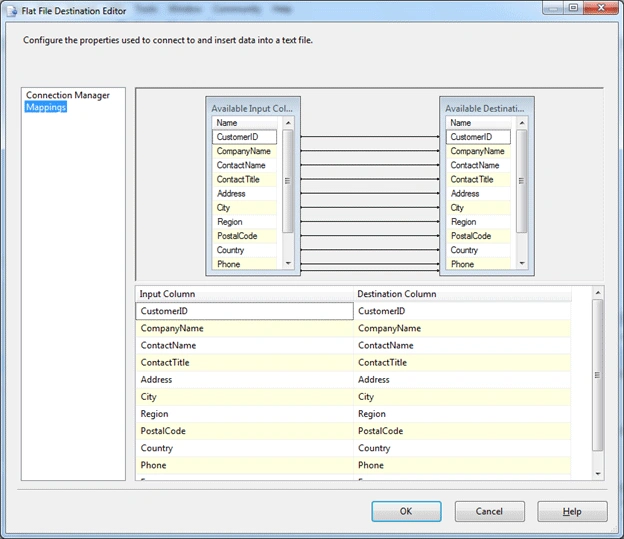Select PostalCode in the Input Column grid
This screenshot has height=539, width=624.
pos(244,431)
